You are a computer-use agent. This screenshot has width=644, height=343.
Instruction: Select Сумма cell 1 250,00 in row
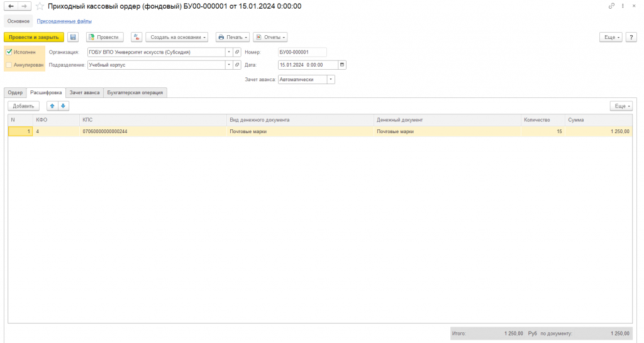coord(599,132)
